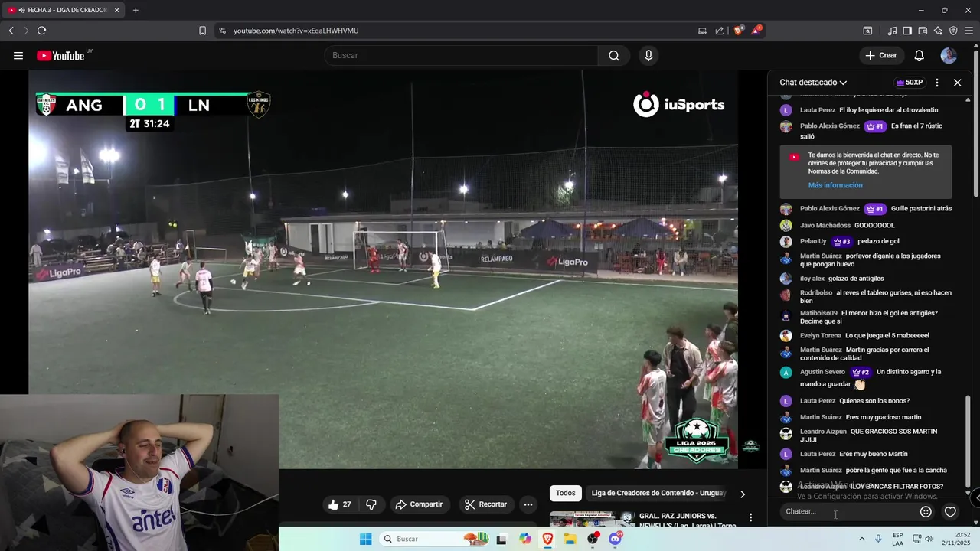Viewport: 980px width, 551px height.
Task: Bookmark this page in address bar
Action: [x=202, y=31]
